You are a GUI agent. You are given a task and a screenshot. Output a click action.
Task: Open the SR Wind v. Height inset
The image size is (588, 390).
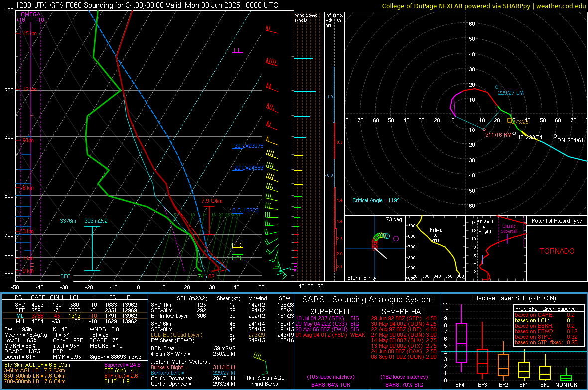[496, 248]
